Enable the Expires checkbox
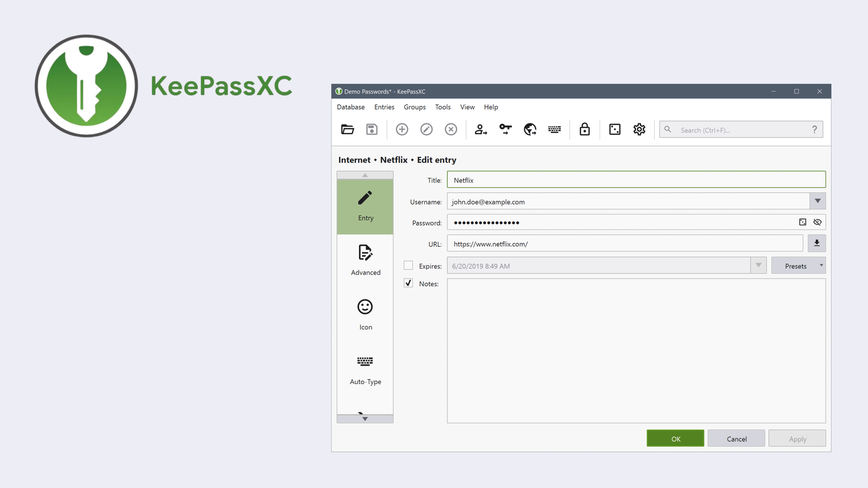868x488 pixels. (x=408, y=265)
